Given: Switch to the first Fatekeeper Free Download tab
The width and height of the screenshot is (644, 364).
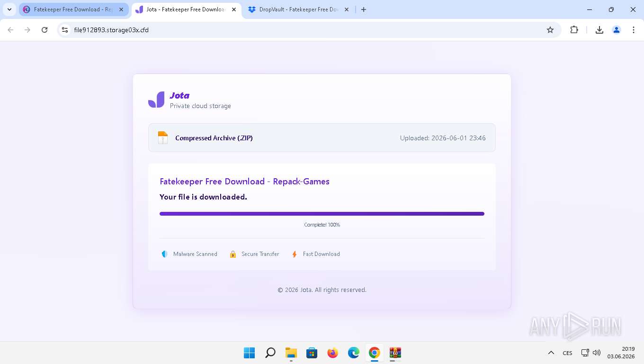Looking at the screenshot, I should 73,9.
